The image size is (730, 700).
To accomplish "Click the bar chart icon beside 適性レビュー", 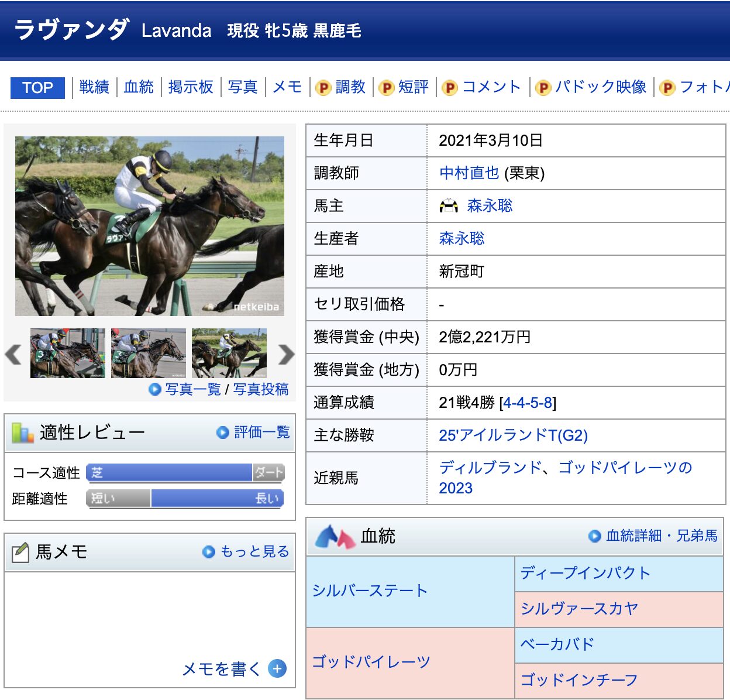I will (23, 433).
